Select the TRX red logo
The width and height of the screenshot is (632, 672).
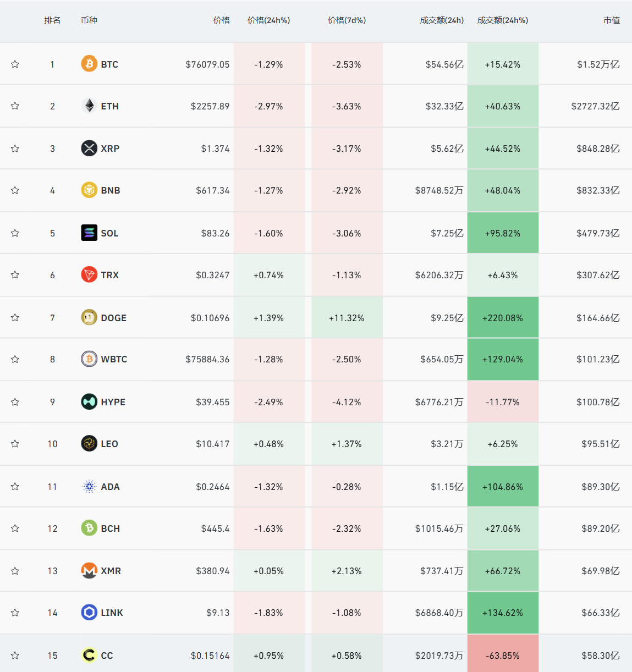89,274
